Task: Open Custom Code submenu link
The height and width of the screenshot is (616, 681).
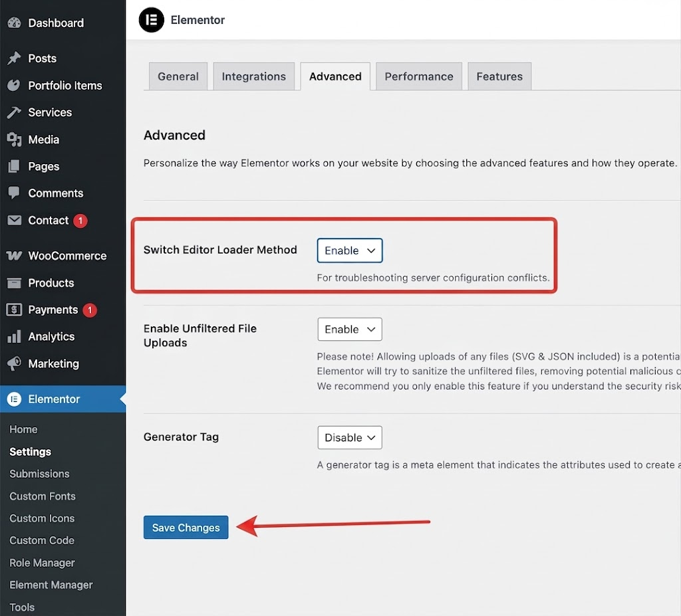Action: 42,540
